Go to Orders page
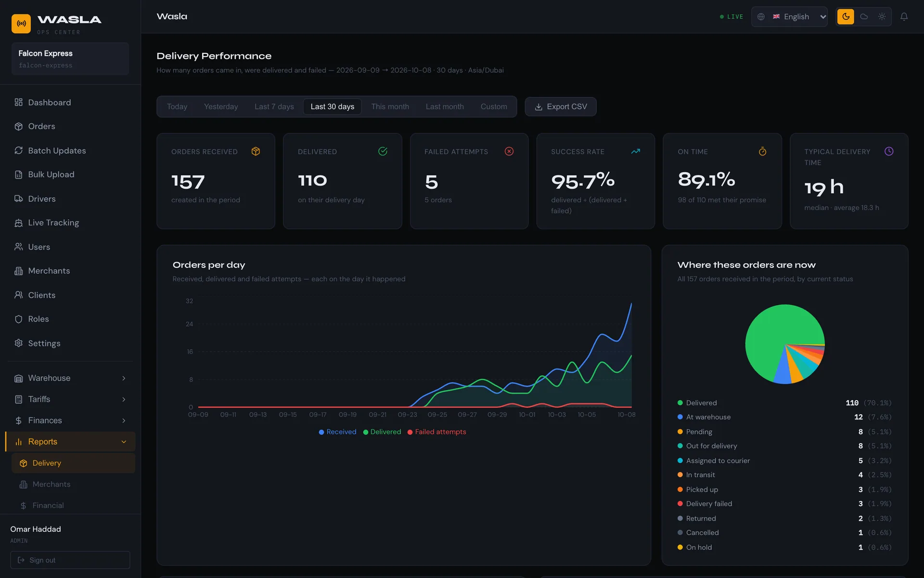Screen dimensions: 924x578 (x=70, y=126)
